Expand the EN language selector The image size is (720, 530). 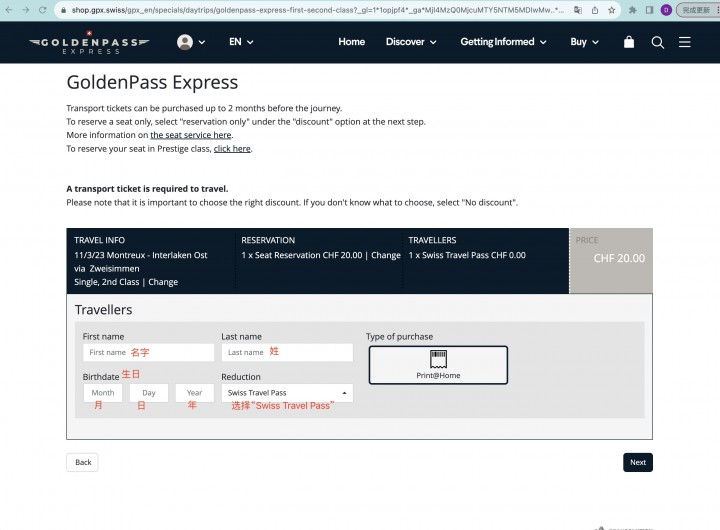coord(241,42)
